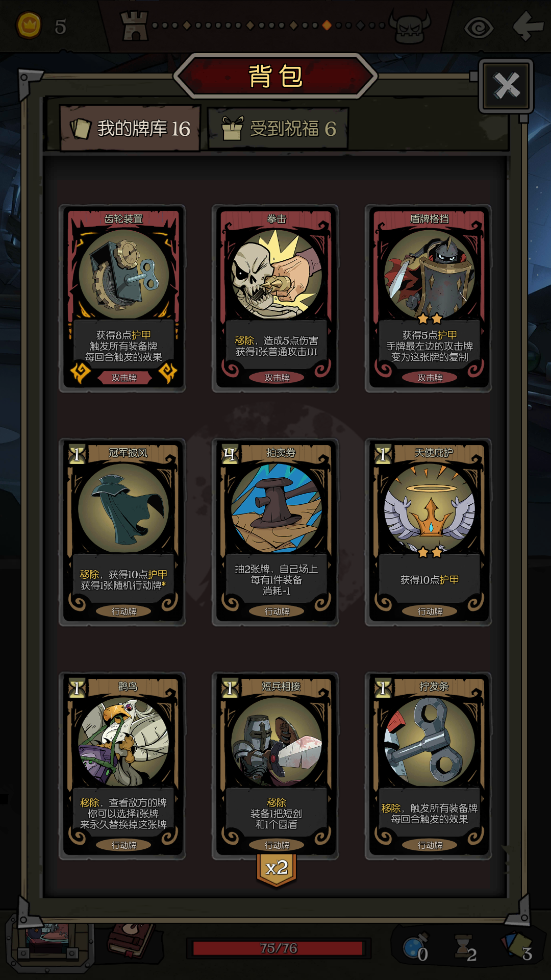Click the x2 badge under 短兵相接
The height and width of the screenshot is (980, 551).
(277, 869)
